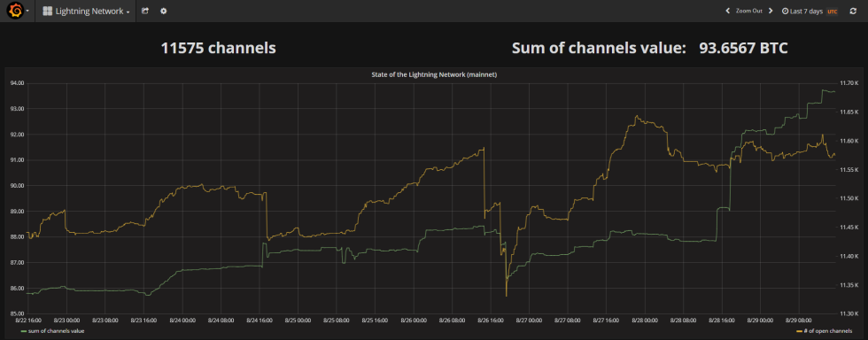Click the Zoom Out button

click(749, 12)
